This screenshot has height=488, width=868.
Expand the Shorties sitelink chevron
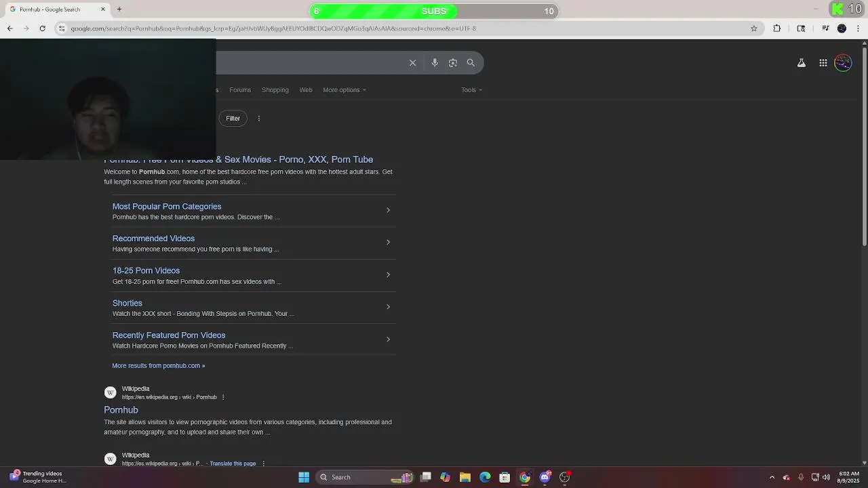(x=388, y=306)
